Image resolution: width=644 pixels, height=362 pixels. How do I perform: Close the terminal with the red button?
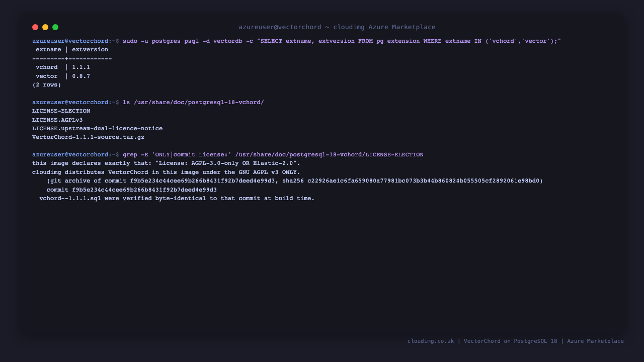(35, 27)
